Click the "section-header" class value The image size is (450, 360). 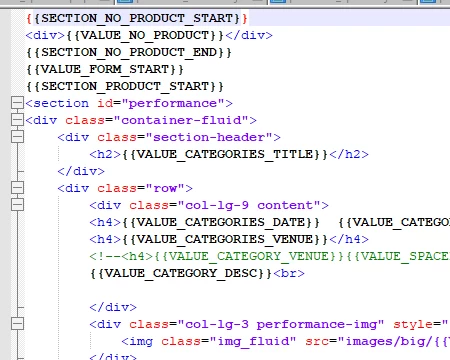[x=209, y=137]
